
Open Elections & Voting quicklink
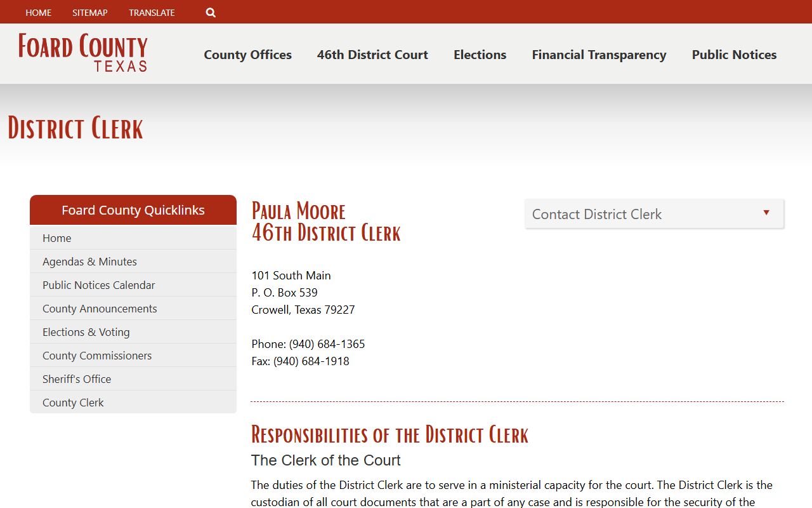pos(133,332)
